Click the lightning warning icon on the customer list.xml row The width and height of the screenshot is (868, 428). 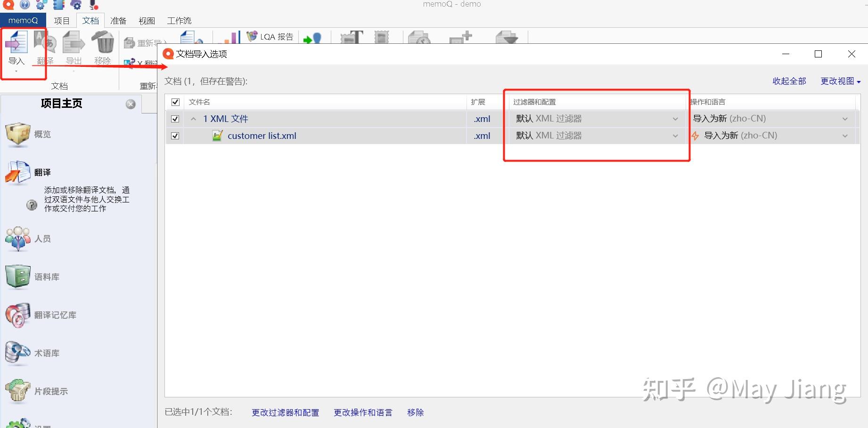coord(695,136)
